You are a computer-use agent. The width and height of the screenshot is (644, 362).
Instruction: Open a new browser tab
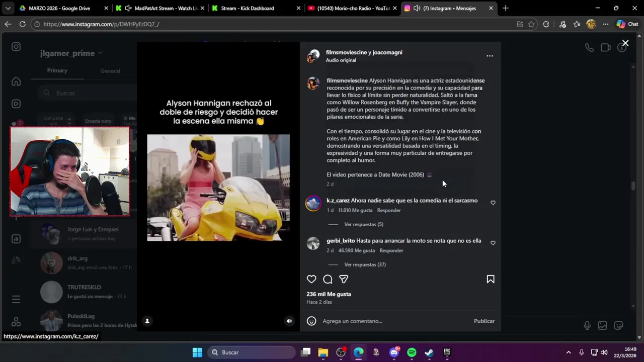point(505,8)
